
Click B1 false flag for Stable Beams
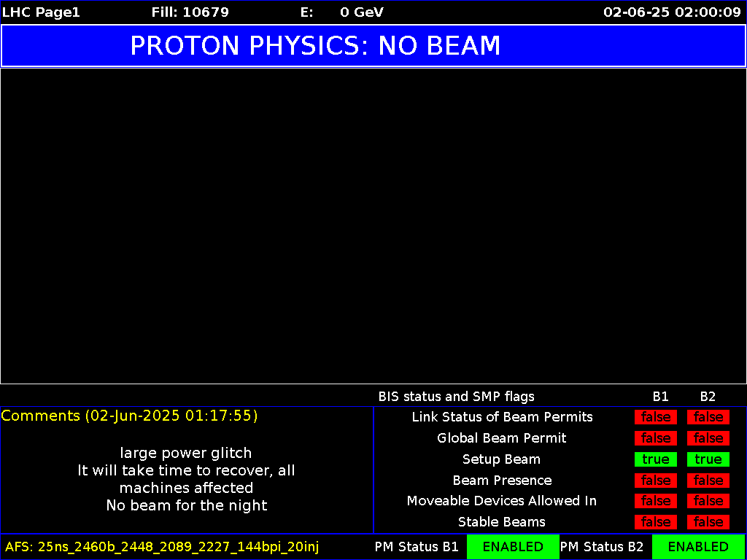coord(656,522)
